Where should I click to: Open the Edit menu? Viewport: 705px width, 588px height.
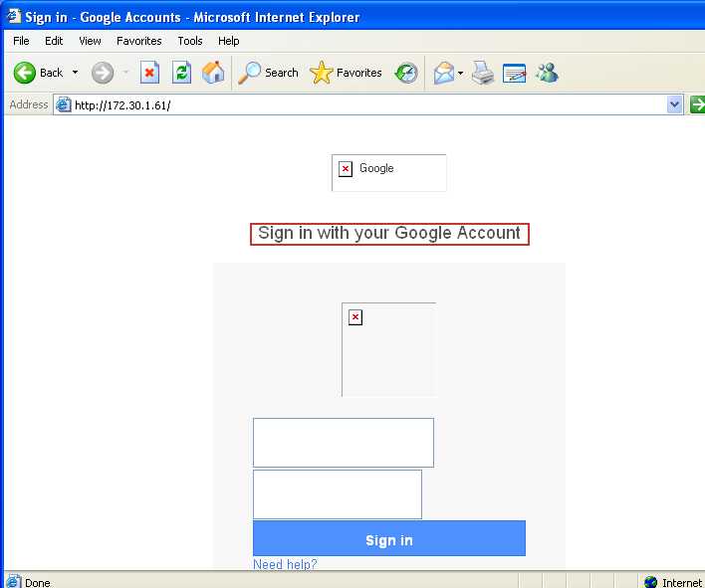coord(54,41)
